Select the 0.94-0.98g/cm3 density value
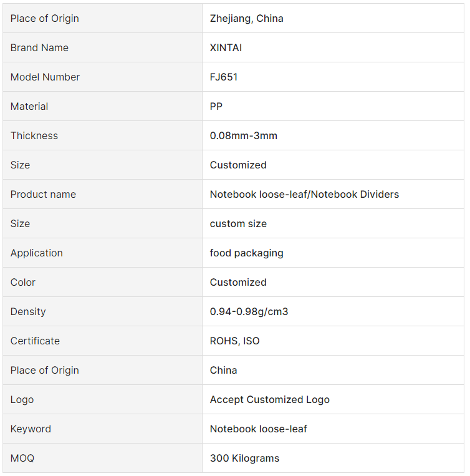 click(249, 312)
